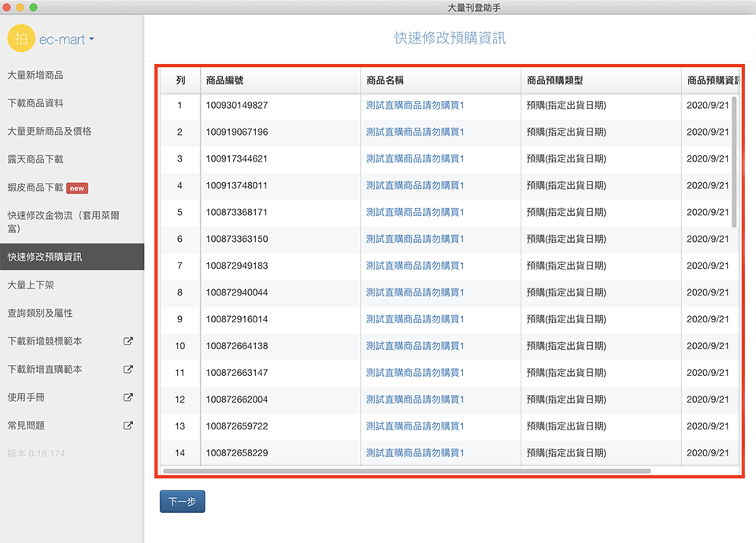Click the table's horizontal scrollbar
The width and height of the screenshot is (756, 543).
[x=406, y=471]
